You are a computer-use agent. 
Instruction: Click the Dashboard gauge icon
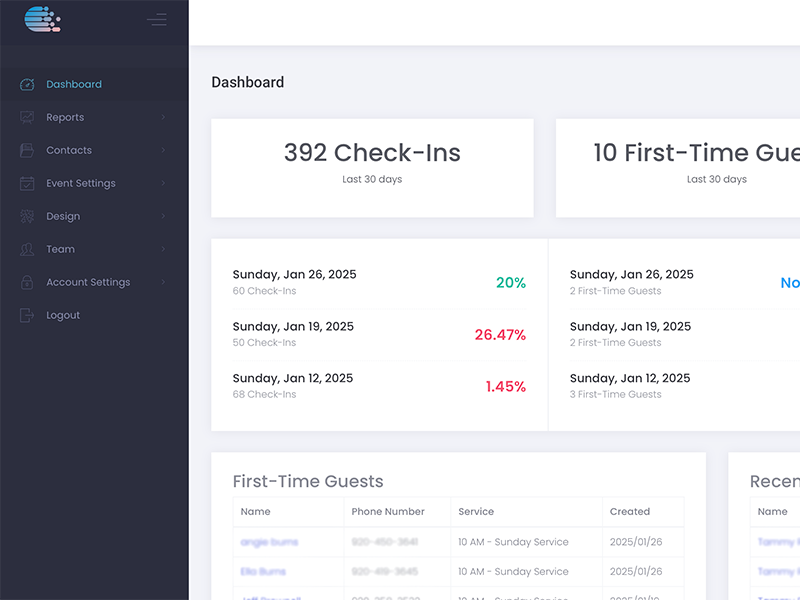point(27,84)
